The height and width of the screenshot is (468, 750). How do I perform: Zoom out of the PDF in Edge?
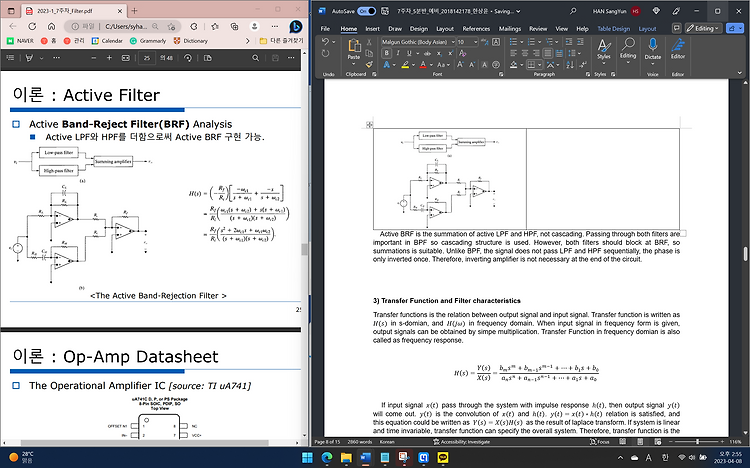pos(93,58)
